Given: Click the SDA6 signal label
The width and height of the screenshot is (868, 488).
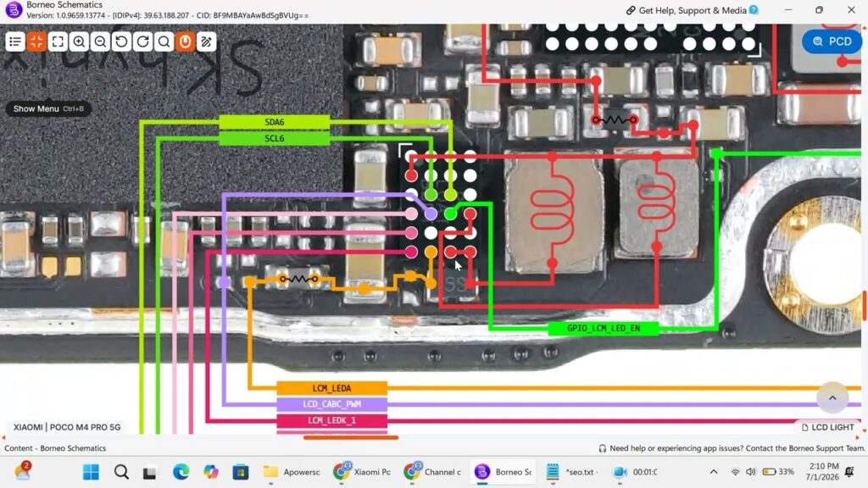Looking at the screenshot, I should (x=275, y=122).
